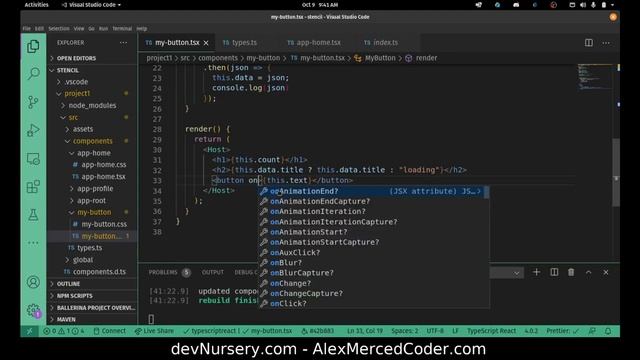Open the Selection menu

(59, 29)
